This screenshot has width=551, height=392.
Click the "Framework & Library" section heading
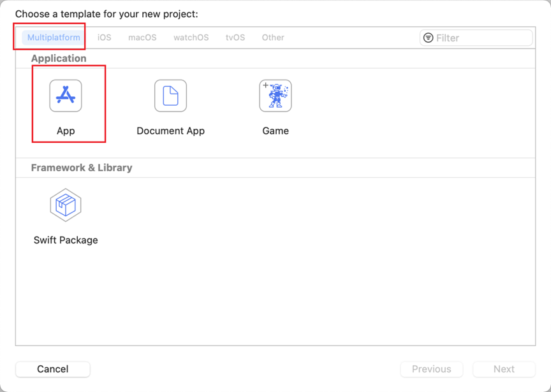pos(82,168)
